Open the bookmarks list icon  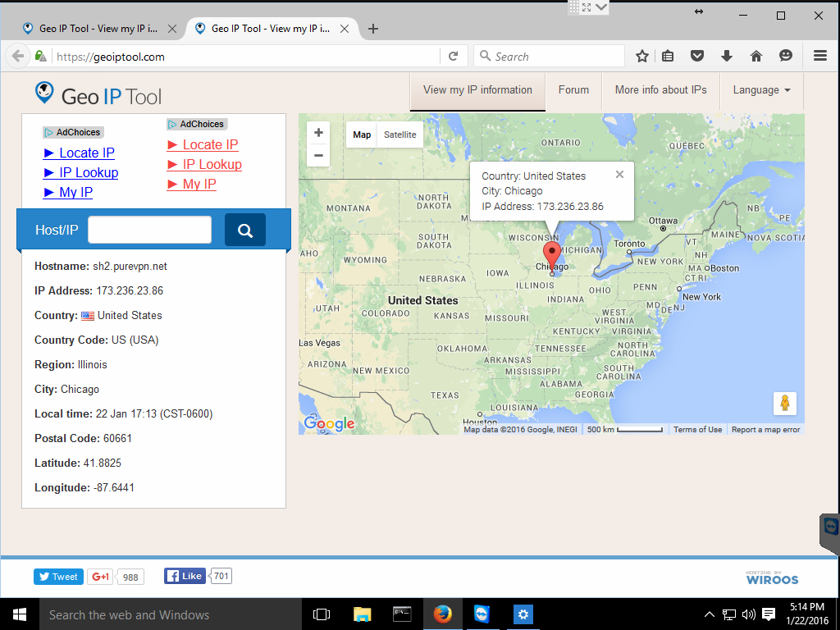tap(668, 57)
